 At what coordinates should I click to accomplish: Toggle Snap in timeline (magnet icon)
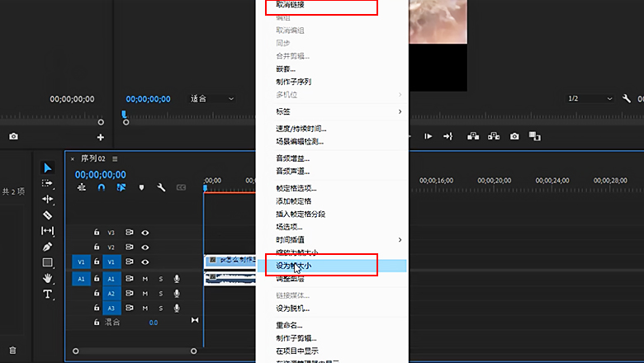coord(102,187)
